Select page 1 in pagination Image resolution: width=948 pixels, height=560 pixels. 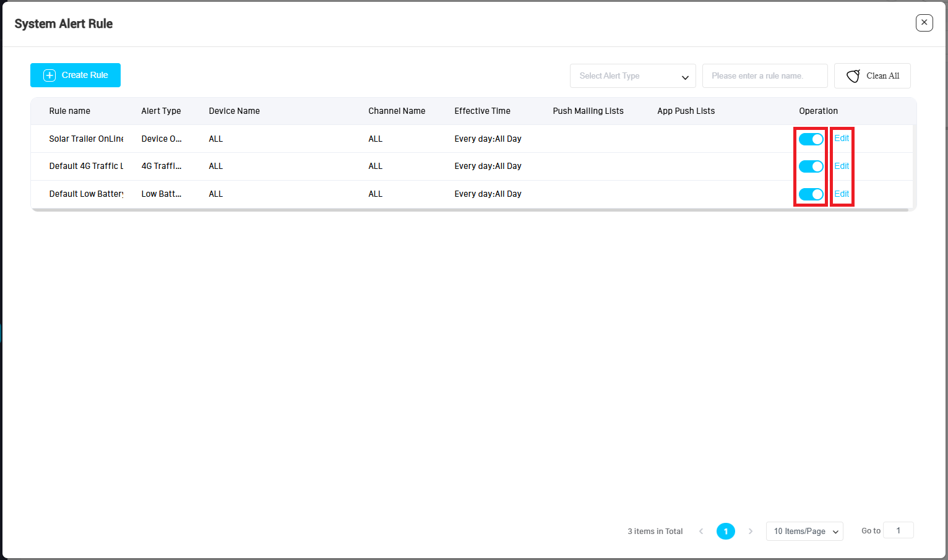point(726,531)
